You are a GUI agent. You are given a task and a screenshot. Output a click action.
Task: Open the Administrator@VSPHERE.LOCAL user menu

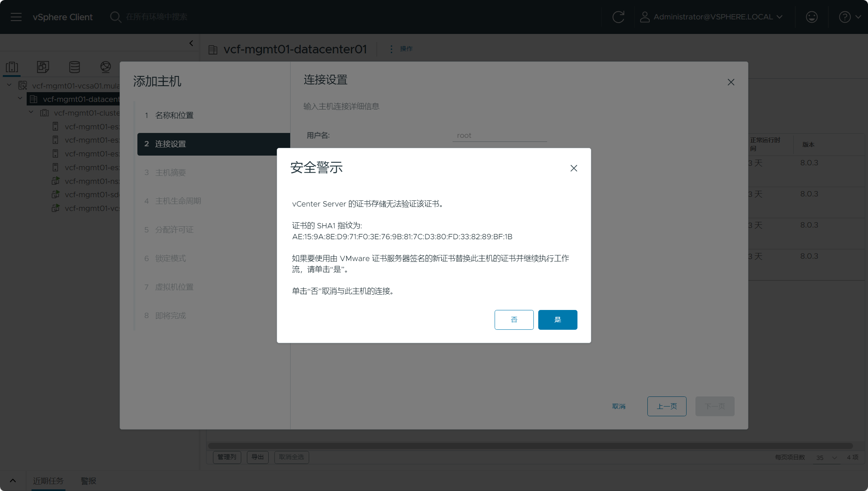coord(712,17)
